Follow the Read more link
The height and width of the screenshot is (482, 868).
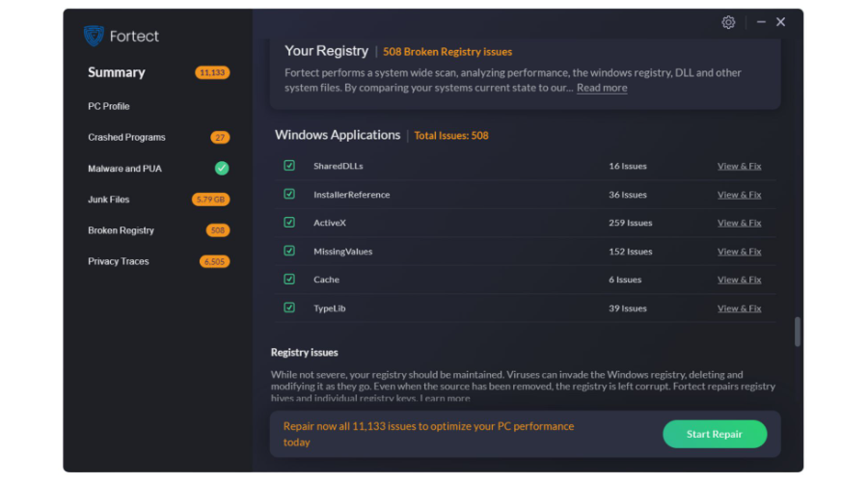coord(602,88)
